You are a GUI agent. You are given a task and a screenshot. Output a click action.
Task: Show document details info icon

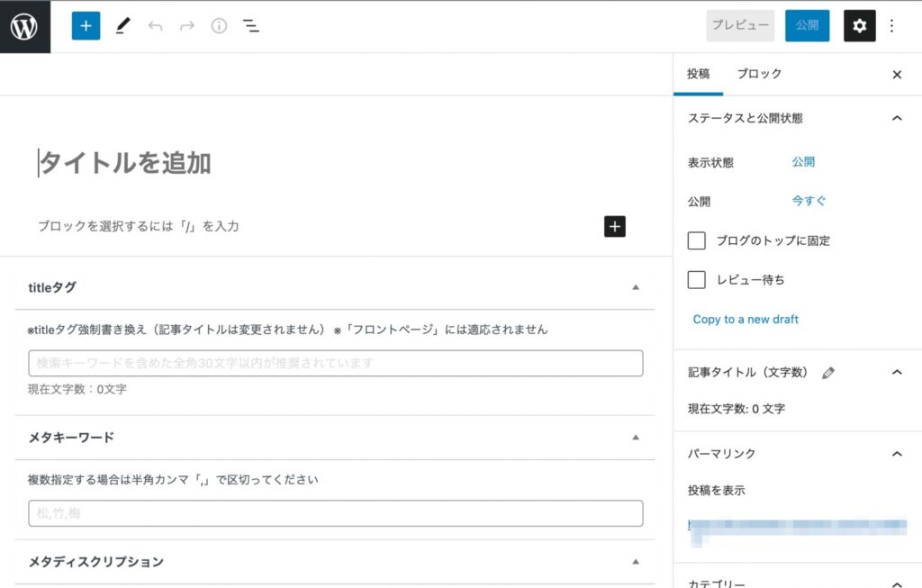click(x=219, y=26)
